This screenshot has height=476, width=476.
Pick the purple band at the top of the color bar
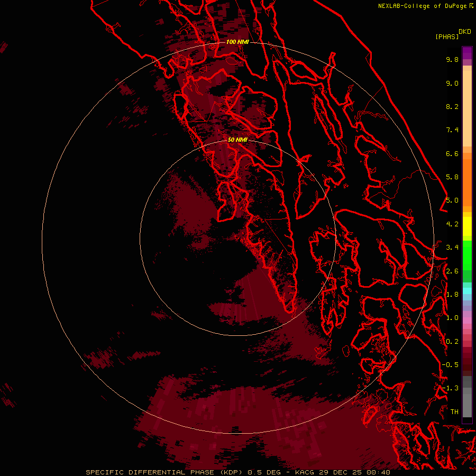(x=467, y=53)
